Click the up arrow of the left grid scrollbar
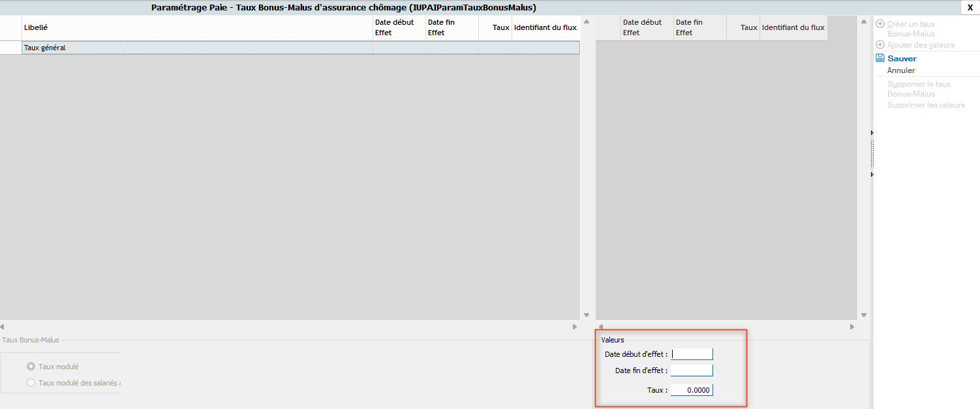This screenshot has height=409, width=980. [586, 22]
